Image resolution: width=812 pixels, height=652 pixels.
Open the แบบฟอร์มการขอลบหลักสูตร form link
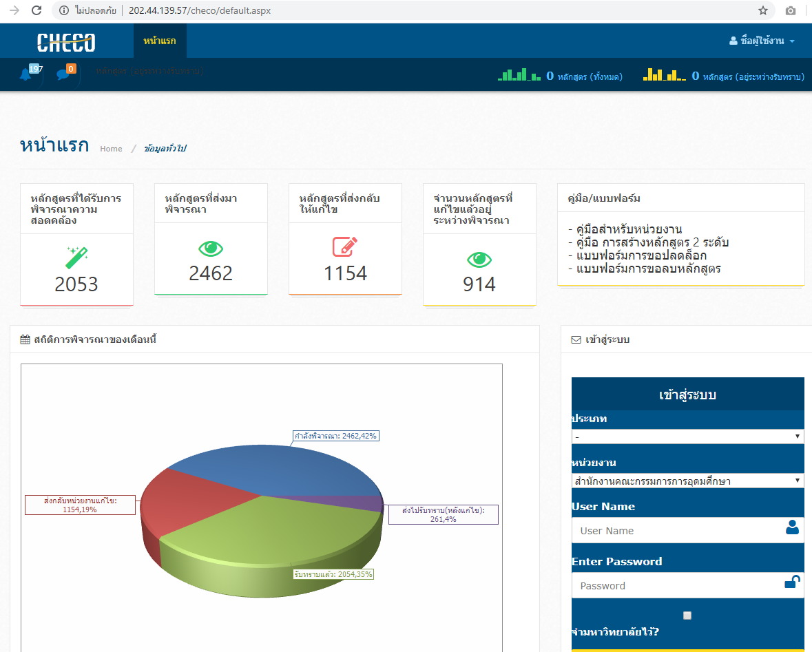648,269
